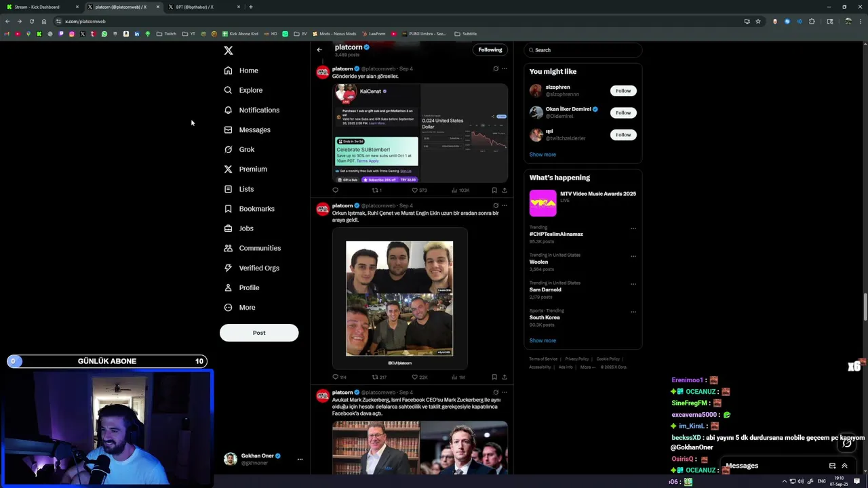Click the X logo in sidebar
Screen dimensions: 868x488
click(229, 51)
